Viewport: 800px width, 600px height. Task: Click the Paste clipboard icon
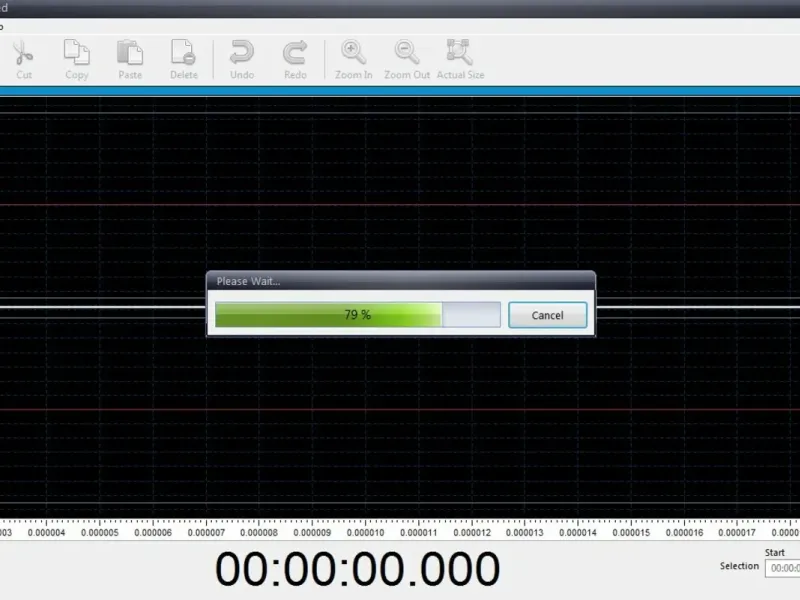coord(130,53)
